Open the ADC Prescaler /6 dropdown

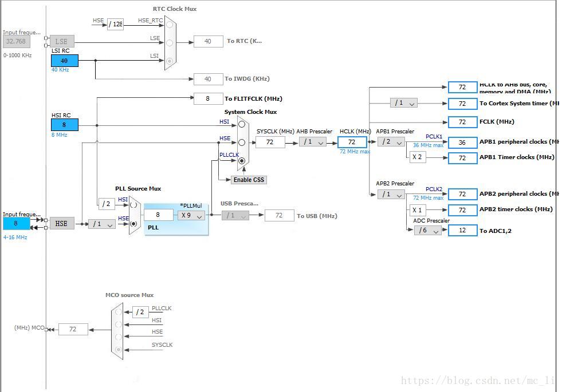coord(428,231)
